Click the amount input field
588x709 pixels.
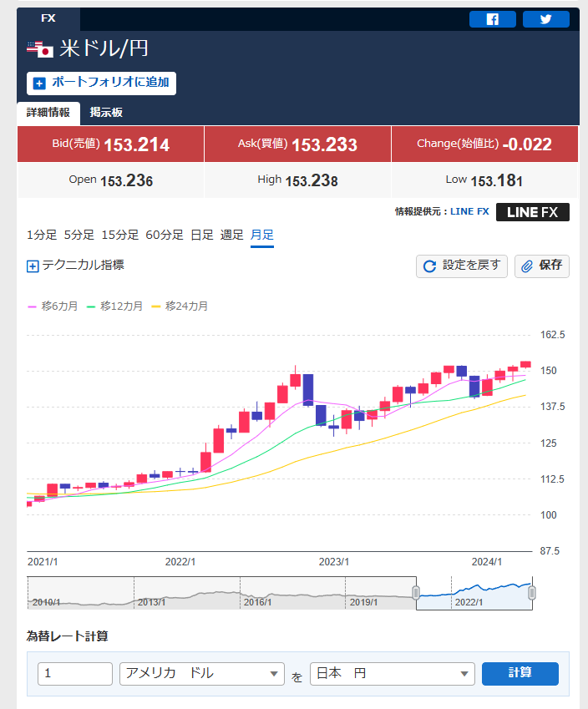(75, 673)
